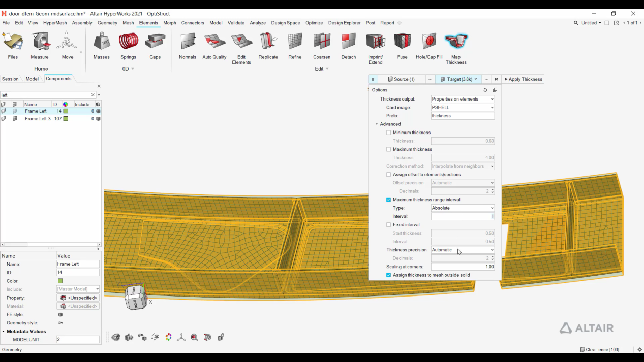Select the Refine mesh tool

pos(295,46)
